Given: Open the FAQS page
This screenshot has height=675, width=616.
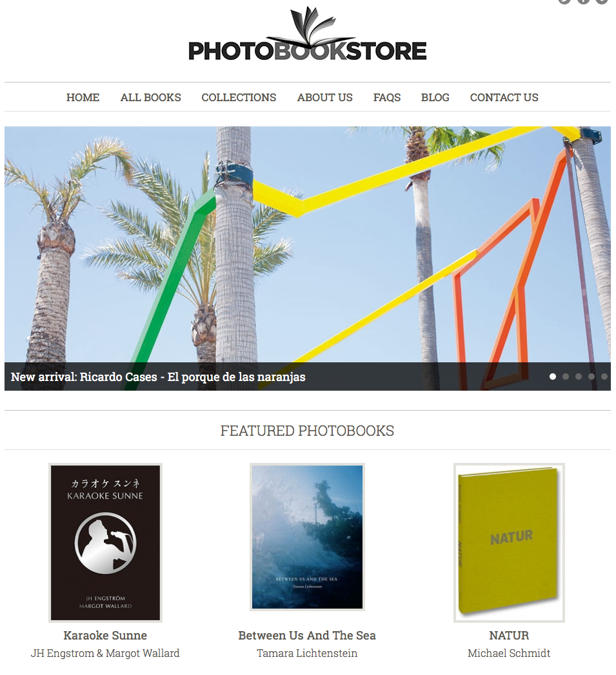Looking at the screenshot, I should coord(387,97).
